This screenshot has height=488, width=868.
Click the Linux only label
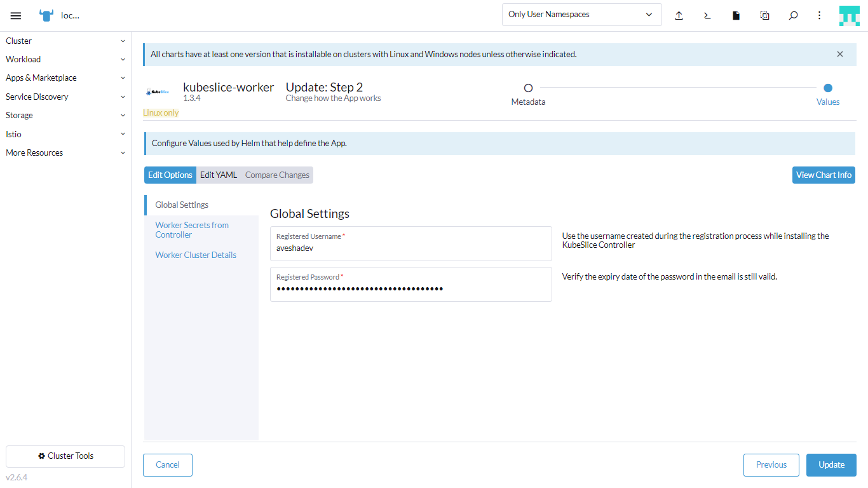point(161,112)
